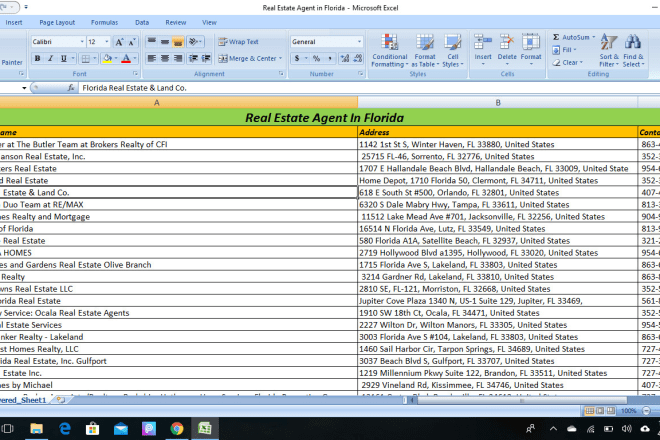Image resolution: width=660 pixels, height=440 pixels.
Task: Select column B header
Action: point(498,102)
